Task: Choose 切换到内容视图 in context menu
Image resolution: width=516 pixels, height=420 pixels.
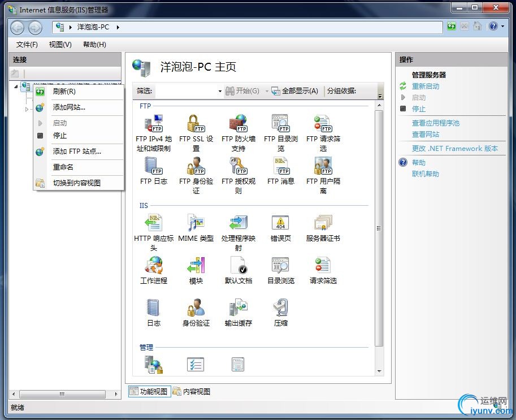Action: pyautogui.click(x=79, y=183)
